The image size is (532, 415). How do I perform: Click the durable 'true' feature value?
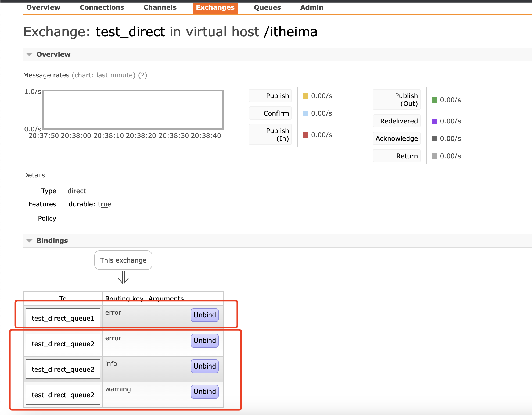tap(104, 204)
